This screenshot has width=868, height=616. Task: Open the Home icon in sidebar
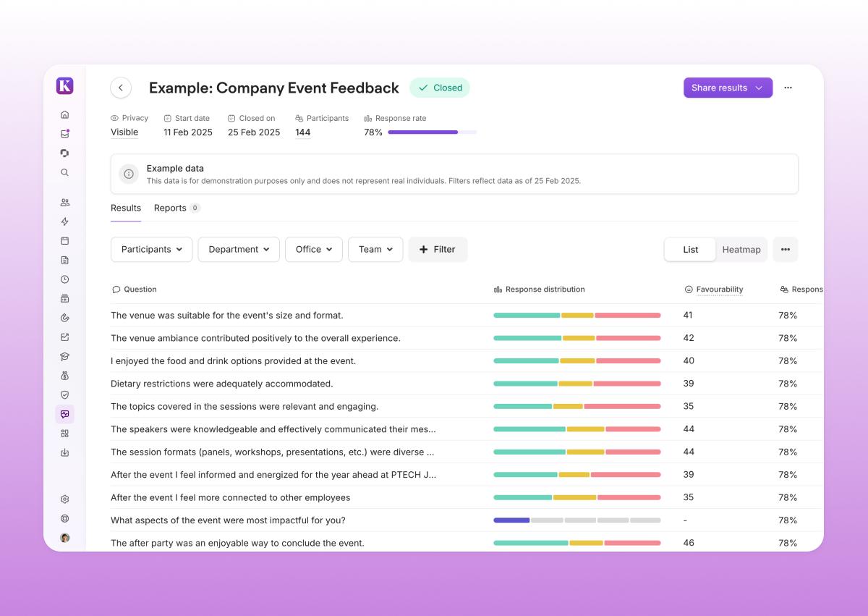point(64,114)
